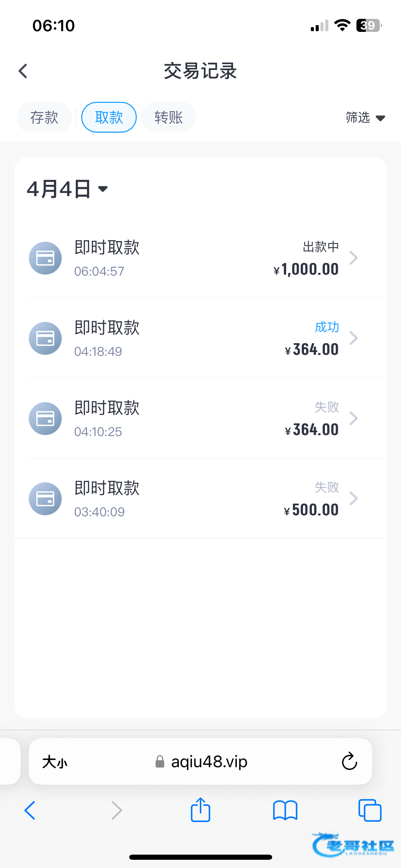
Task: Open details chevron for ¥1,000.00 withdrawal
Action: [x=353, y=258]
